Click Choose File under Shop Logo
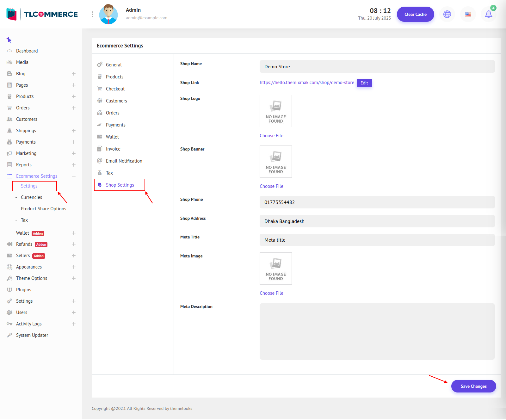The height and width of the screenshot is (420, 506). (x=271, y=136)
